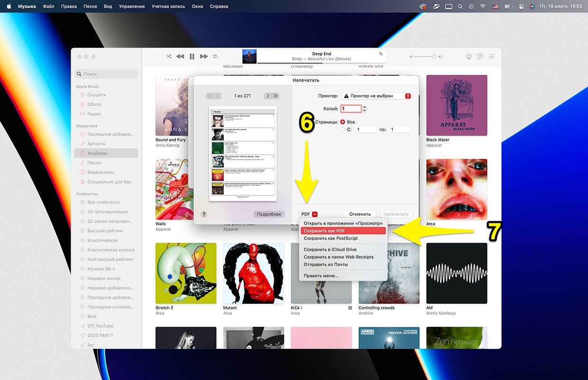
Task: Click the Копий number field
Action: coord(351,109)
